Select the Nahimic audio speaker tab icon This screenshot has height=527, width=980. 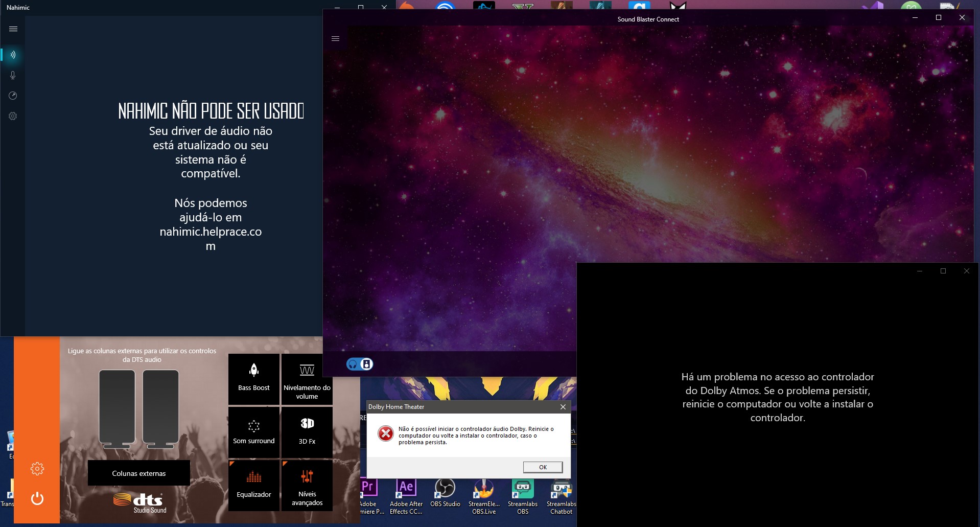pos(13,55)
